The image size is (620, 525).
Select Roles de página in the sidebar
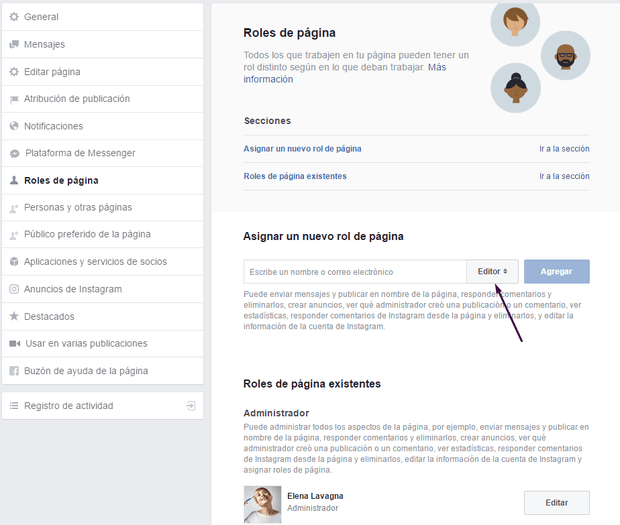102,180
